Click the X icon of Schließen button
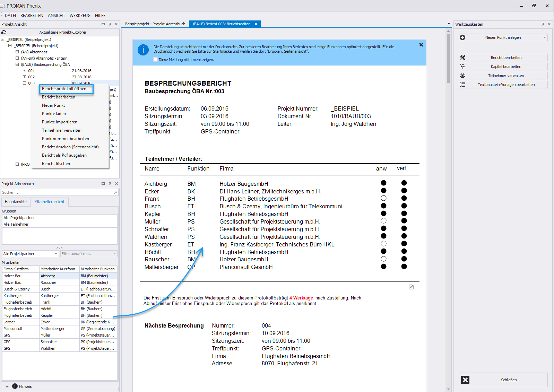This screenshot has width=554, height=392. click(x=465, y=380)
